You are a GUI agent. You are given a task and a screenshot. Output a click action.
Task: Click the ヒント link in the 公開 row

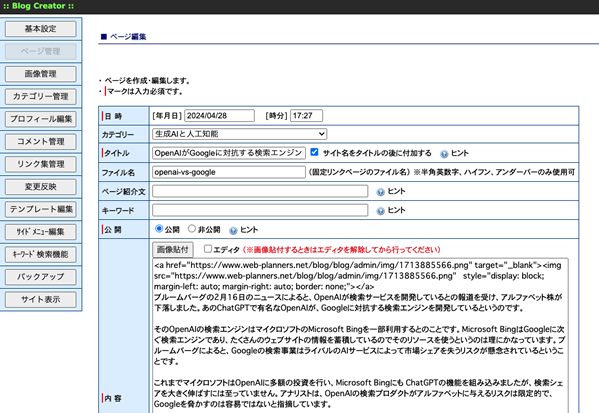pos(249,230)
